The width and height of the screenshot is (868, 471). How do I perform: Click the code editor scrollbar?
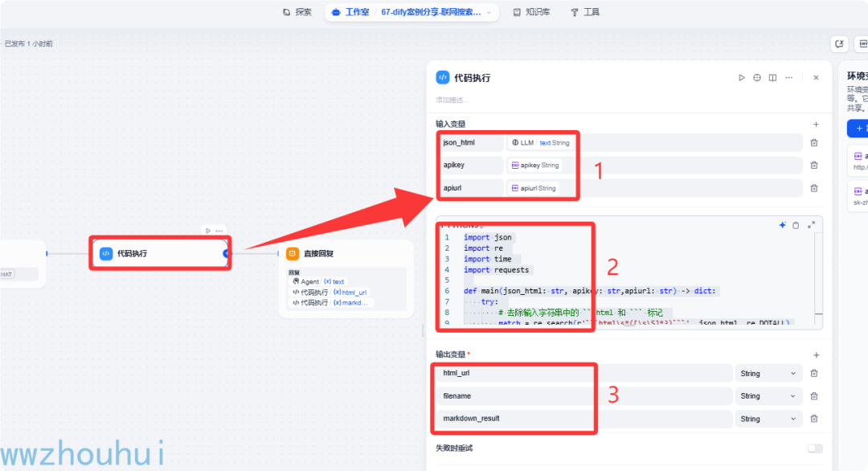(819, 276)
